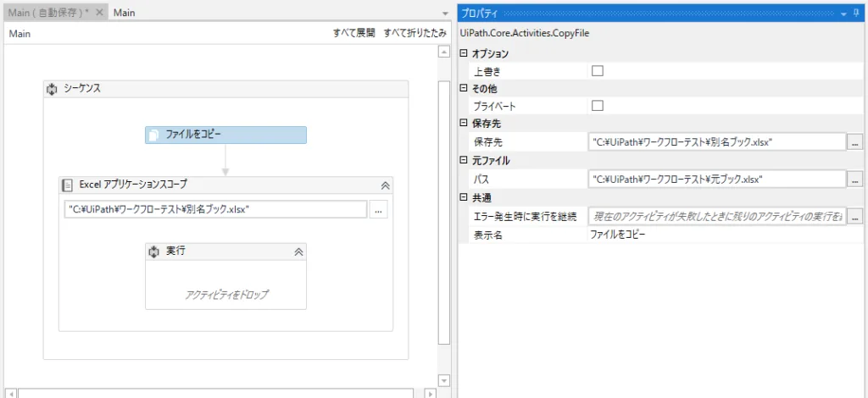Screen dimensions: 868x398
Task: Click the horizontal scrollbar right arrow
Action: (x=430, y=394)
